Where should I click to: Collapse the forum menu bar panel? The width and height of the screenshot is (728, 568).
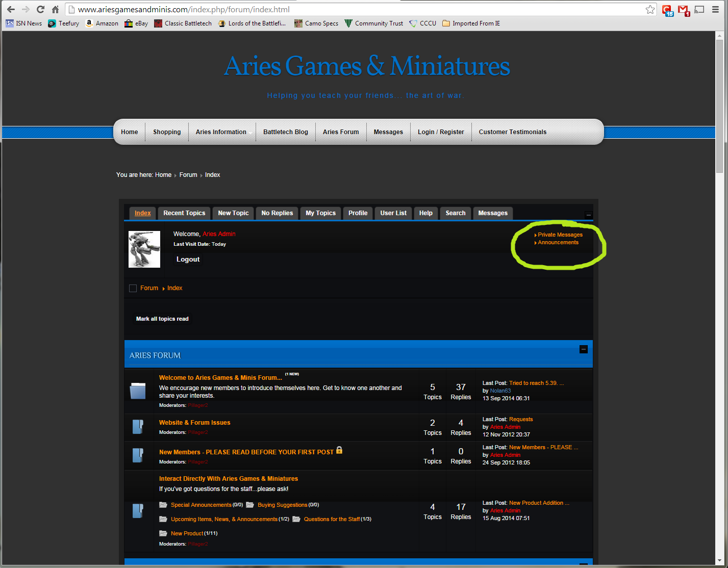point(588,215)
